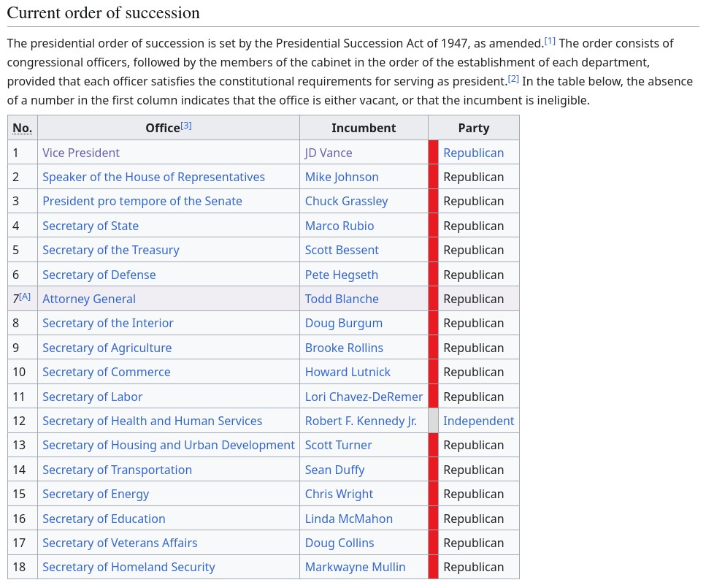Open the Scott Bessent article link

coord(342,250)
